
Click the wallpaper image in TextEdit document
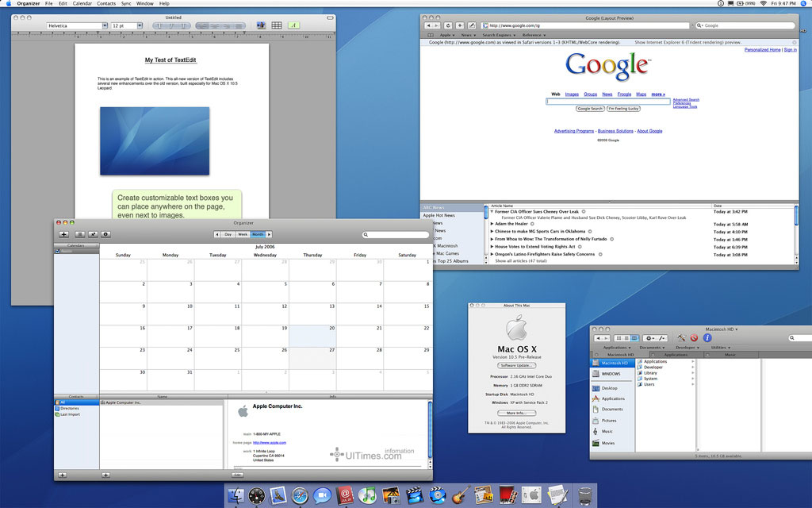[x=155, y=141]
